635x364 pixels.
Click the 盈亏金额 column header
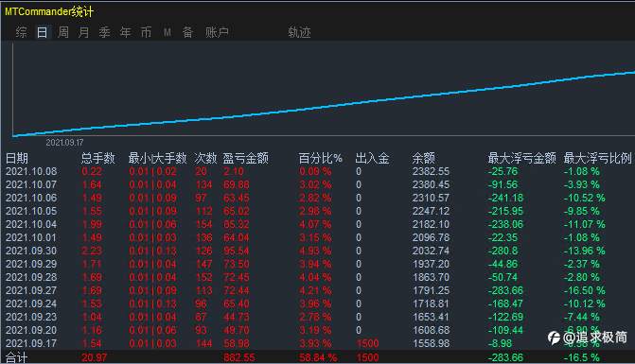[246, 158]
